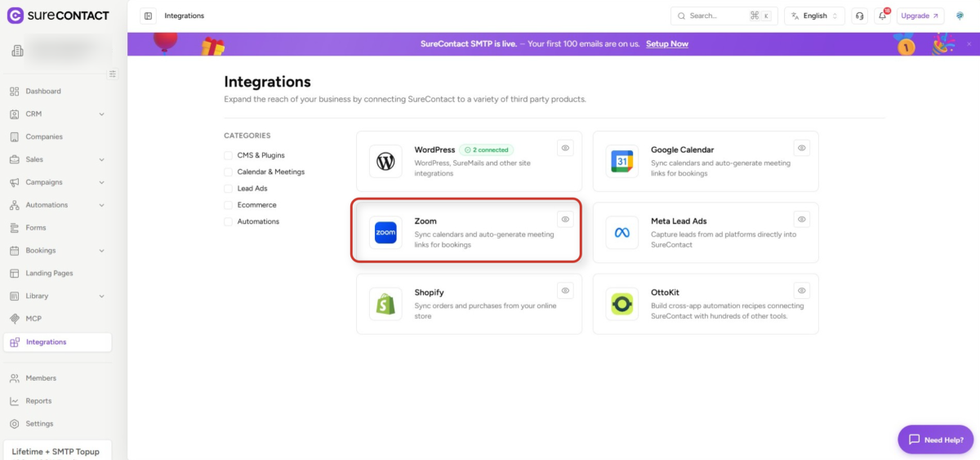Open the Companies menu item
The image size is (980, 460).
click(57, 137)
